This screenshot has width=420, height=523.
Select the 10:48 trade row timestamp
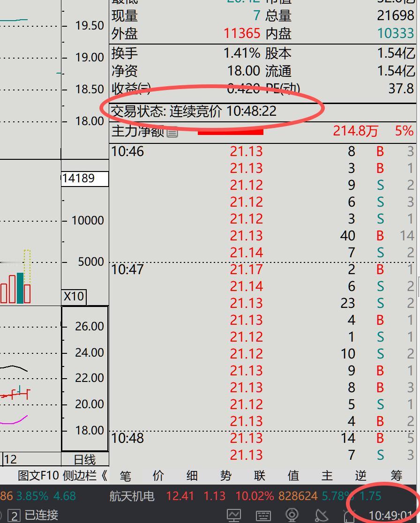[127, 438]
